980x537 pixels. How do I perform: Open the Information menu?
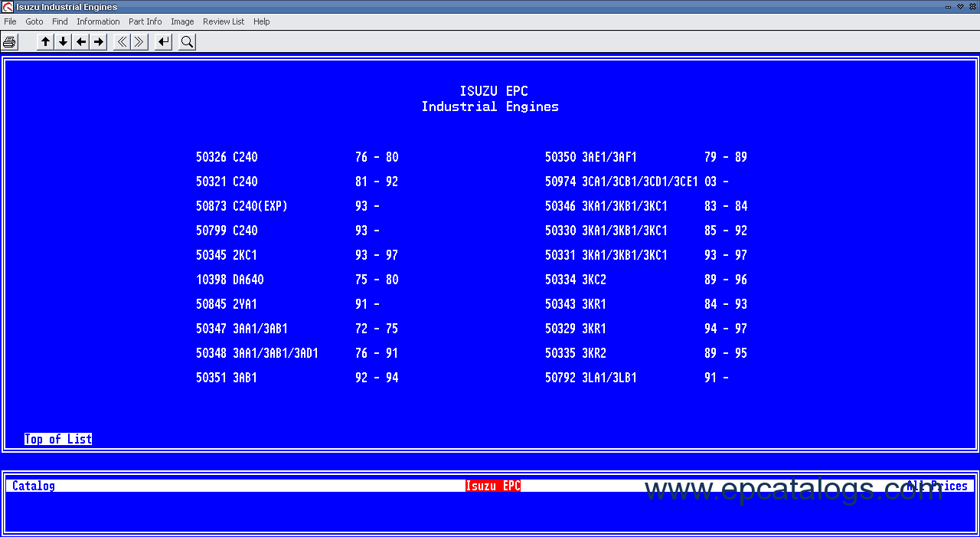(x=98, y=21)
